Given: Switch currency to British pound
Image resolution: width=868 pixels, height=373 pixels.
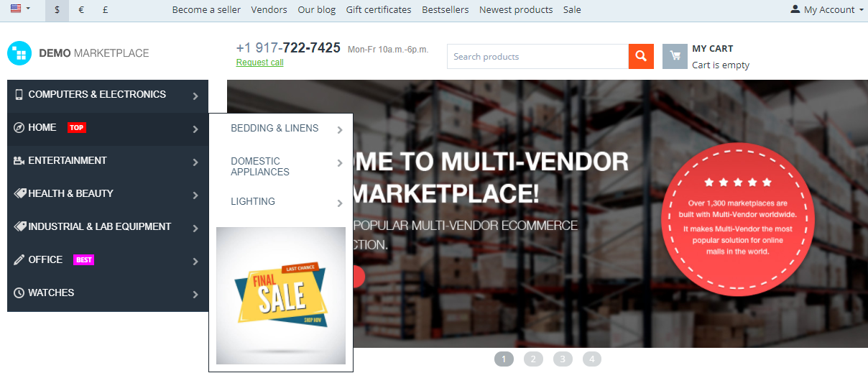Looking at the screenshot, I should point(106,10).
